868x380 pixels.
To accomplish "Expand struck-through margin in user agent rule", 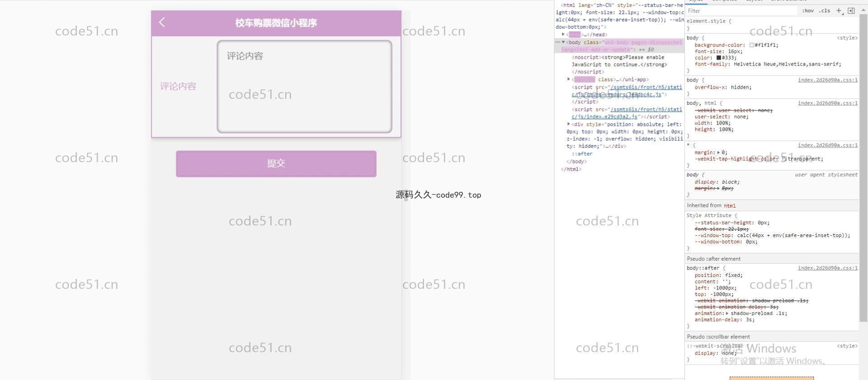I will [x=718, y=188].
